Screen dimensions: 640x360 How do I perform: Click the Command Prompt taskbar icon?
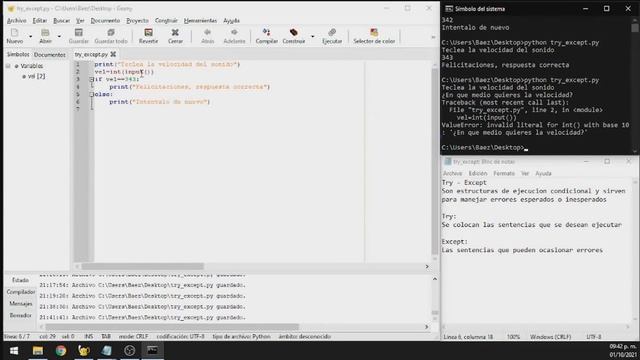tap(152, 351)
